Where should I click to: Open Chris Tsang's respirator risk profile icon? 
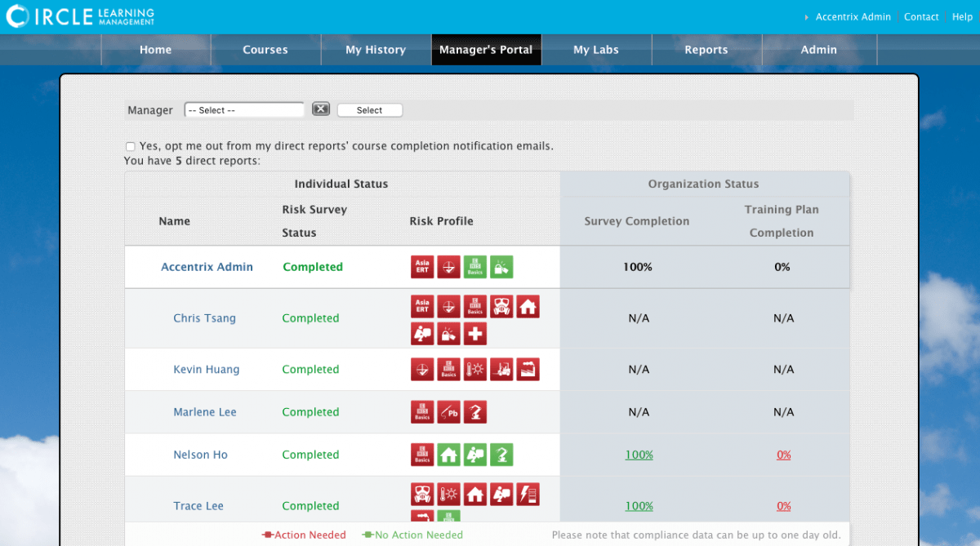[501, 306]
